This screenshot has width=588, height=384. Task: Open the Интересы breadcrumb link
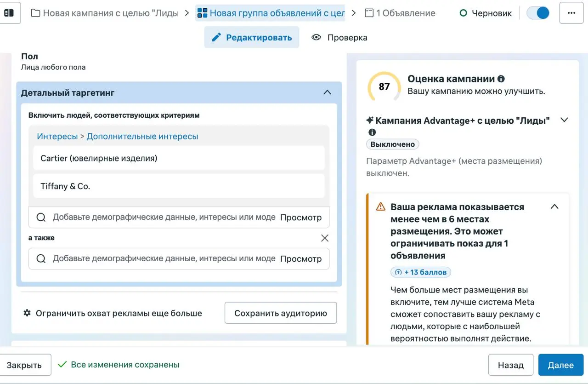click(x=57, y=136)
